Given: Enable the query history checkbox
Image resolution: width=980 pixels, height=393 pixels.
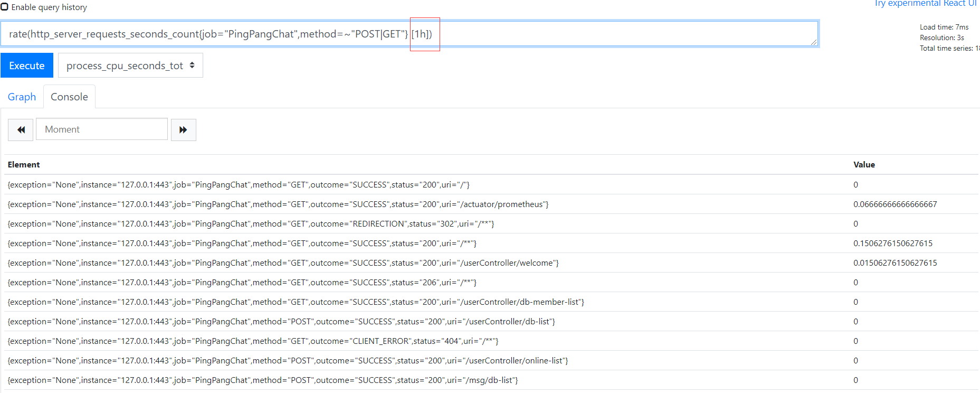Looking at the screenshot, I should [5, 7].
